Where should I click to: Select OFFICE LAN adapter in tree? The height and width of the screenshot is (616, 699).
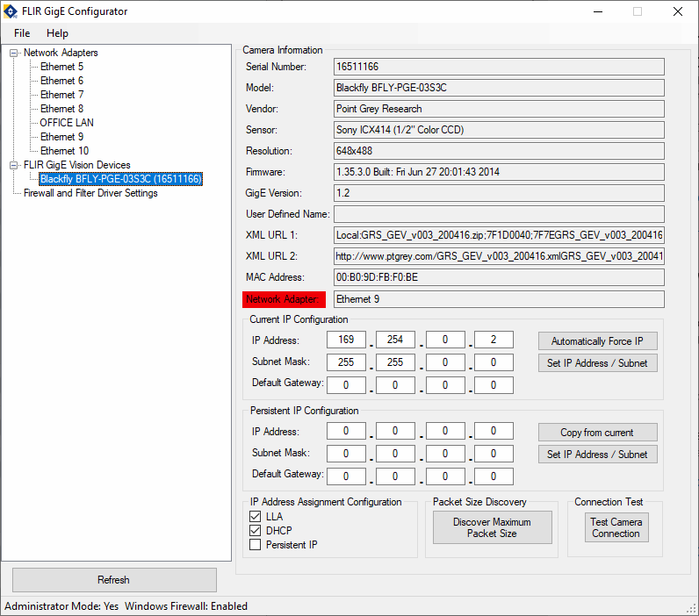67,123
